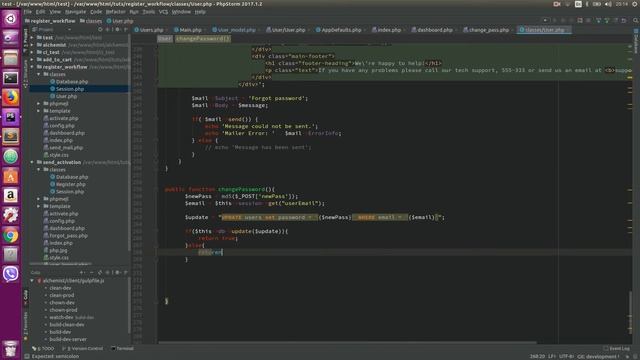Expand the add_to_cart project folder
Screen dimensions: 640x360
click(32, 60)
